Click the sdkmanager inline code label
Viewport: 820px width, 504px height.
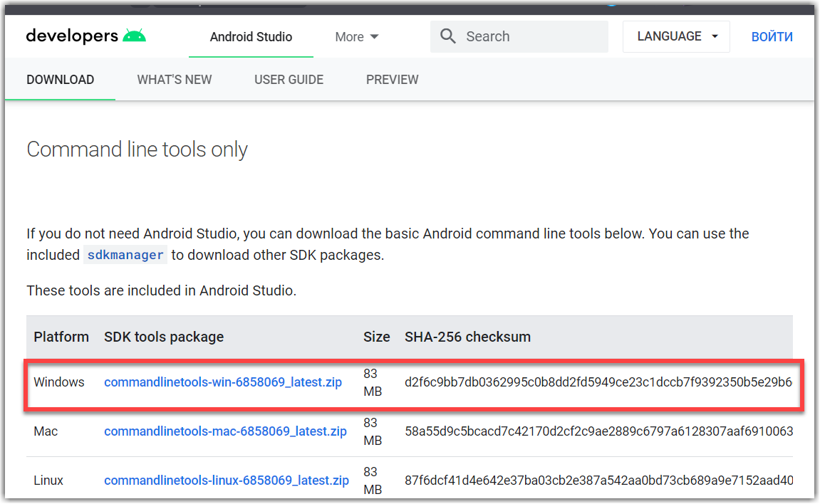[125, 254]
